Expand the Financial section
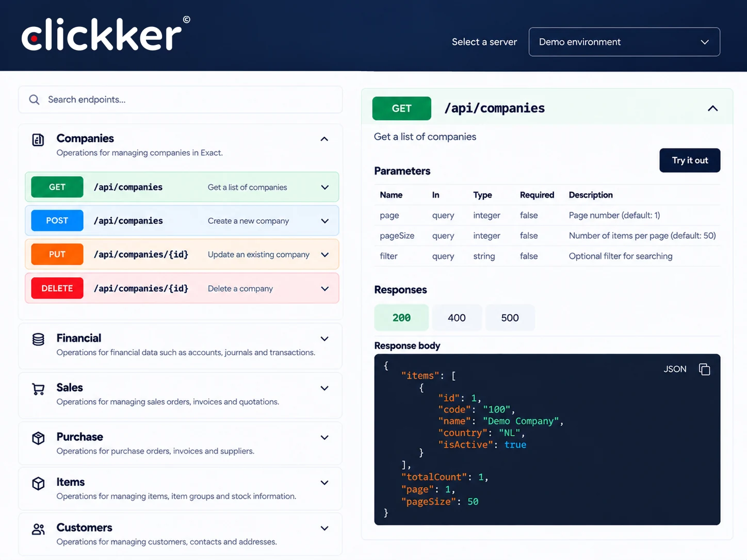 pyautogui.click(x=324, y=339)
